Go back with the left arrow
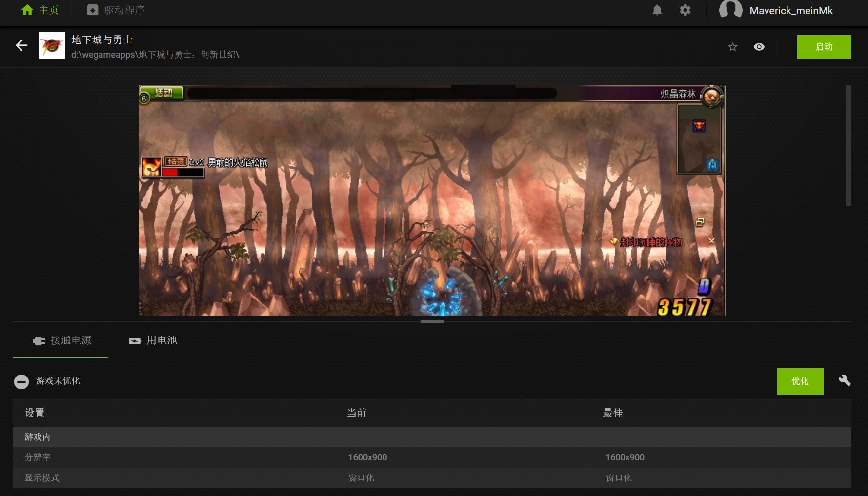This screenshot has height=496, width=868. coord(21,45)
